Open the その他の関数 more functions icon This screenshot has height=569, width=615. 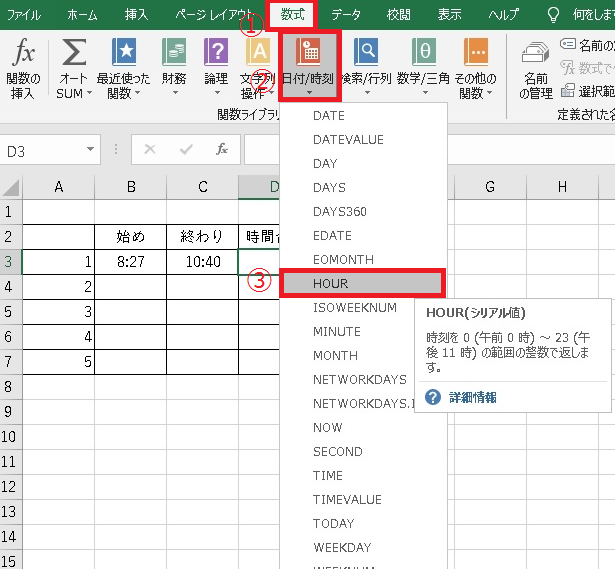click(476, 52)
